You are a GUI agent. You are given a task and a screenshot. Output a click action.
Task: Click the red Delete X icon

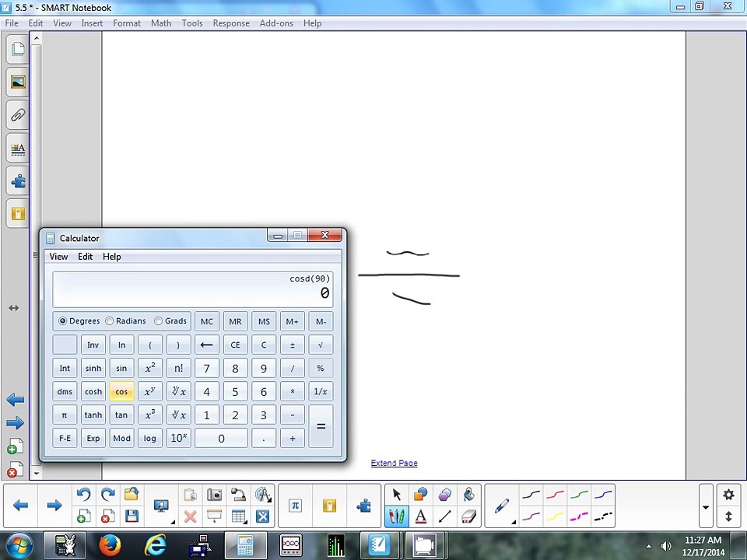[190, 516]
